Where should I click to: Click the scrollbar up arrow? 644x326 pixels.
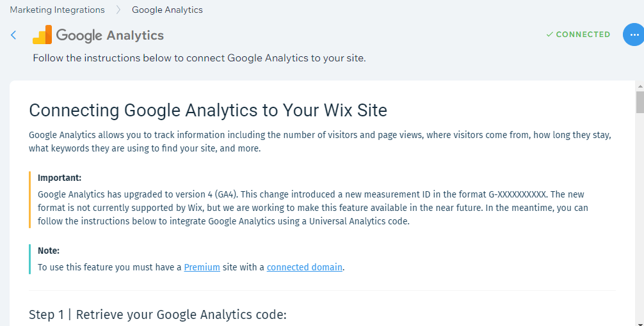click(640, 86)
